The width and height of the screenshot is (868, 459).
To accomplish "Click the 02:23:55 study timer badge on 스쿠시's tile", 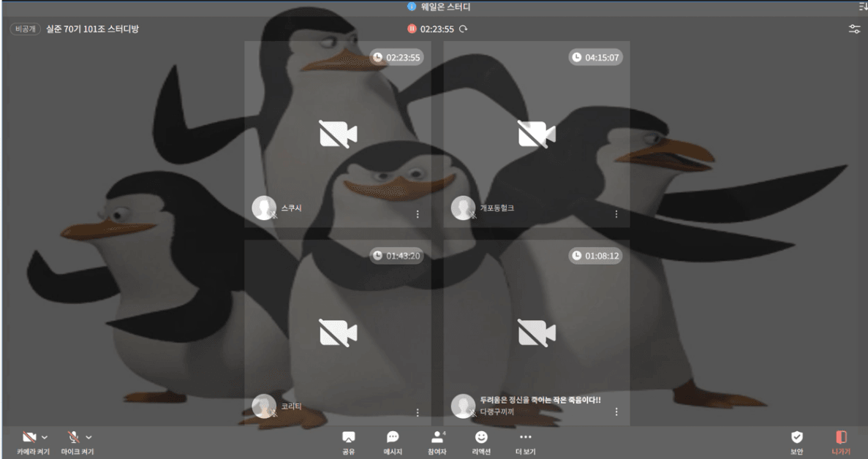I will [x=396, y=58].
